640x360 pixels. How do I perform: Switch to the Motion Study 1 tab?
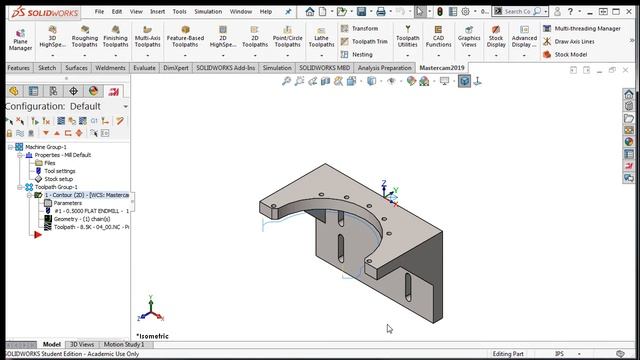pyautogui.click(x=124, y=344)
